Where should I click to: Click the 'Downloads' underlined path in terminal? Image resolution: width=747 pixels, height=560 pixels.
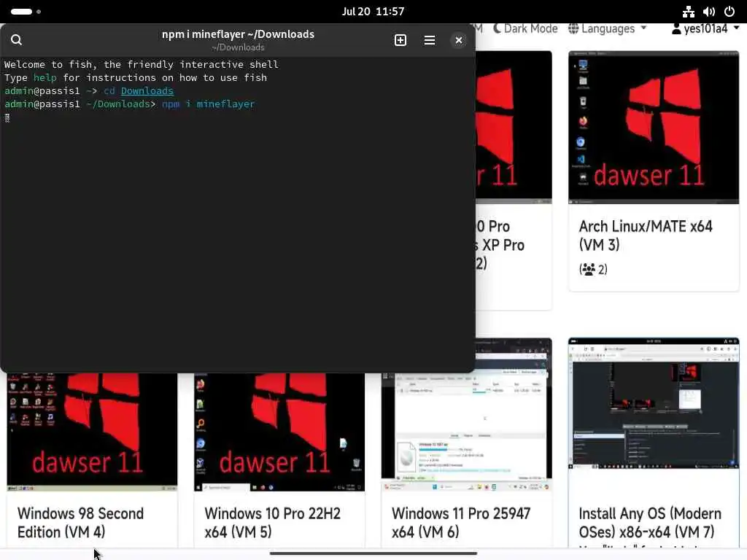[147, 90]
